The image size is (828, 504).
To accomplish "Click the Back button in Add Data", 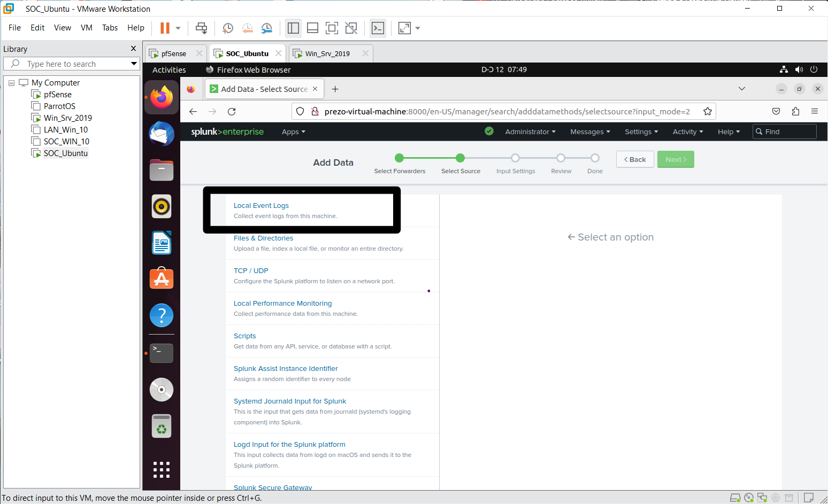I will [x=635, y=159].
